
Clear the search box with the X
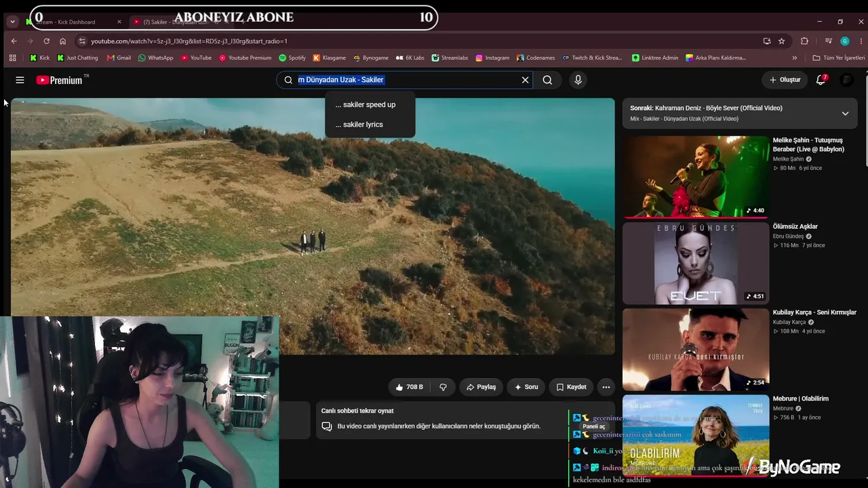[x=525, y=80]
